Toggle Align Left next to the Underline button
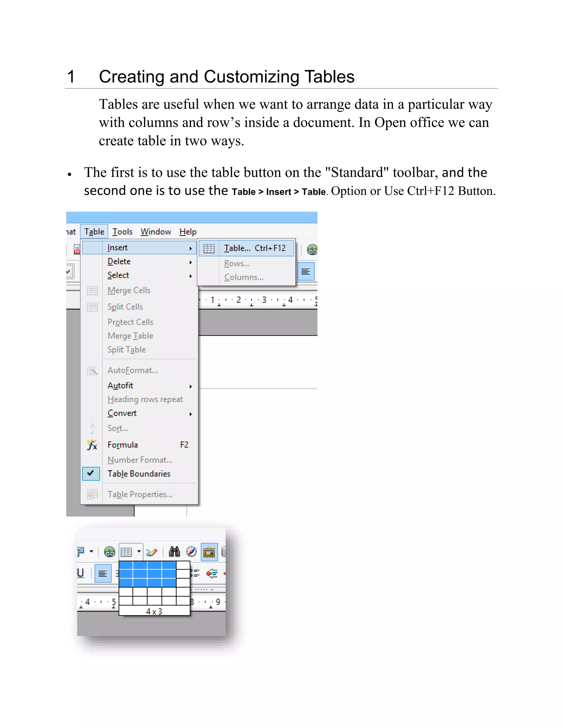The height and width of the screenshot is (728, 563). point(103,574)
